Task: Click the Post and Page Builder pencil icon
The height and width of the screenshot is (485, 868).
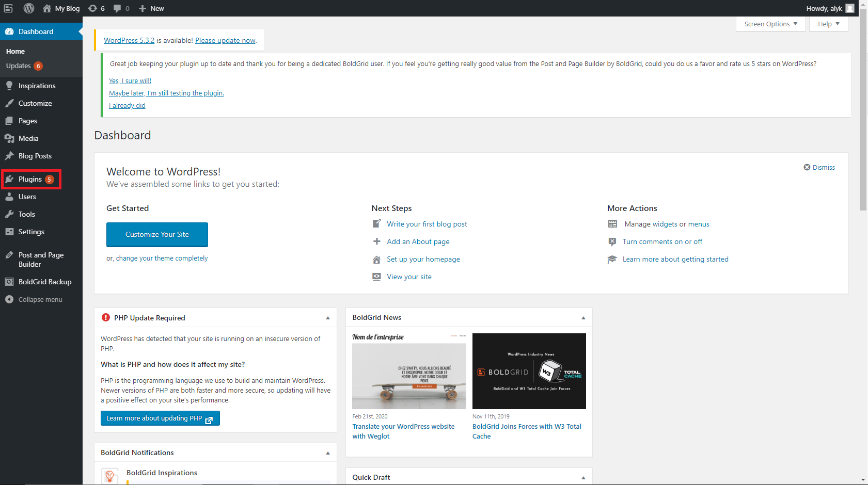Action: click(9, 255)
